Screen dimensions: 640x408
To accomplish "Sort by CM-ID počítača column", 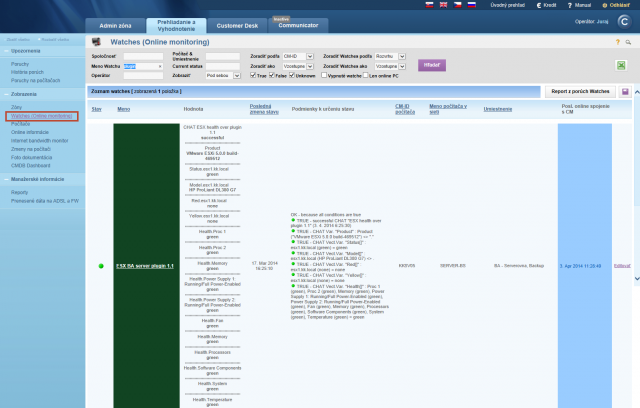I will pos(405,109).
